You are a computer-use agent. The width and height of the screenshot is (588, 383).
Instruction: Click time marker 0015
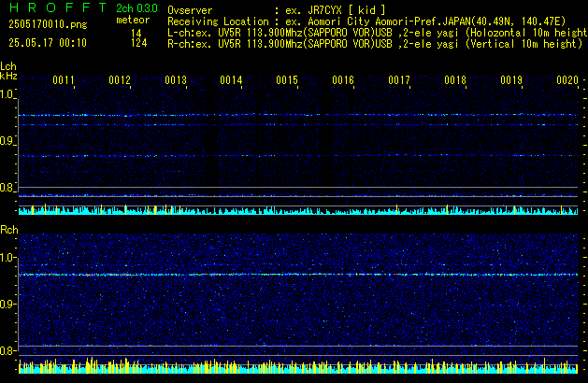287,80
